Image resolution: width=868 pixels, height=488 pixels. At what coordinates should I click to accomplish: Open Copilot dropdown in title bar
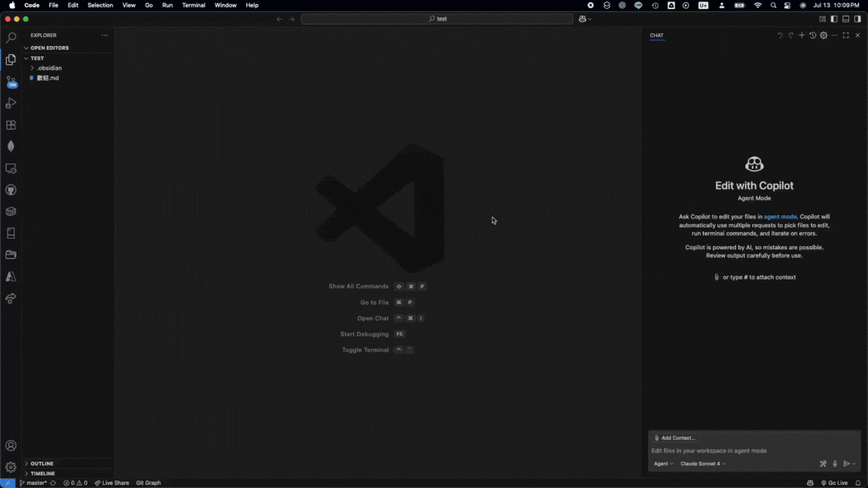[585, 19]
